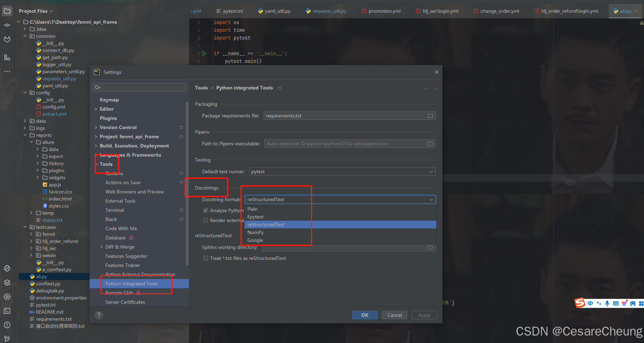Close the all.py editor tab

(x=637, y=11)
